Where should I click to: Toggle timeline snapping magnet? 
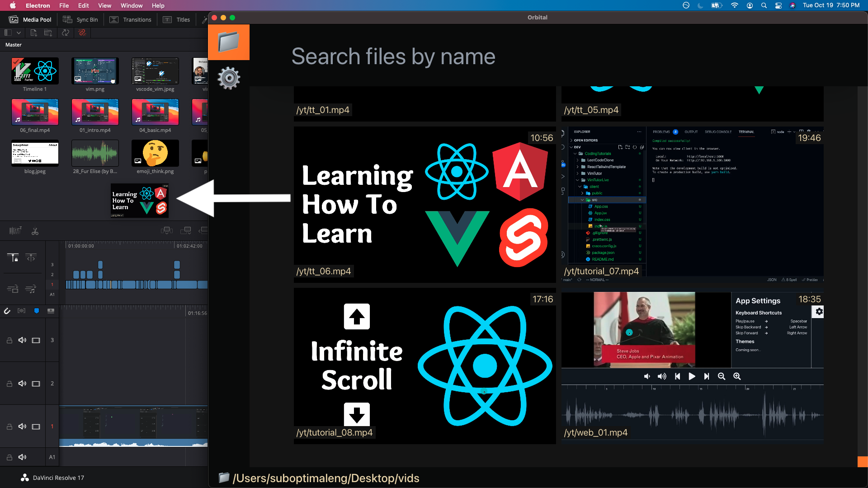coord(7,311)
